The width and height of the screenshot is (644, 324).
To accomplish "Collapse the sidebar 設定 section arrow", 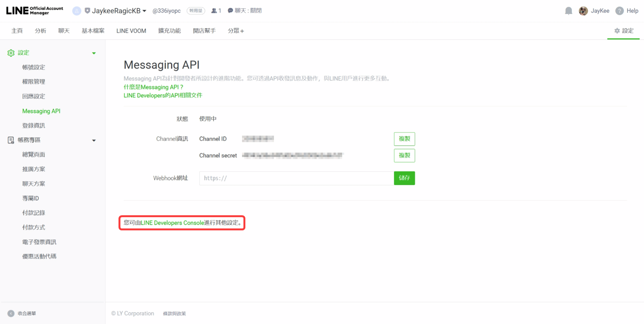I will [94, 53].
